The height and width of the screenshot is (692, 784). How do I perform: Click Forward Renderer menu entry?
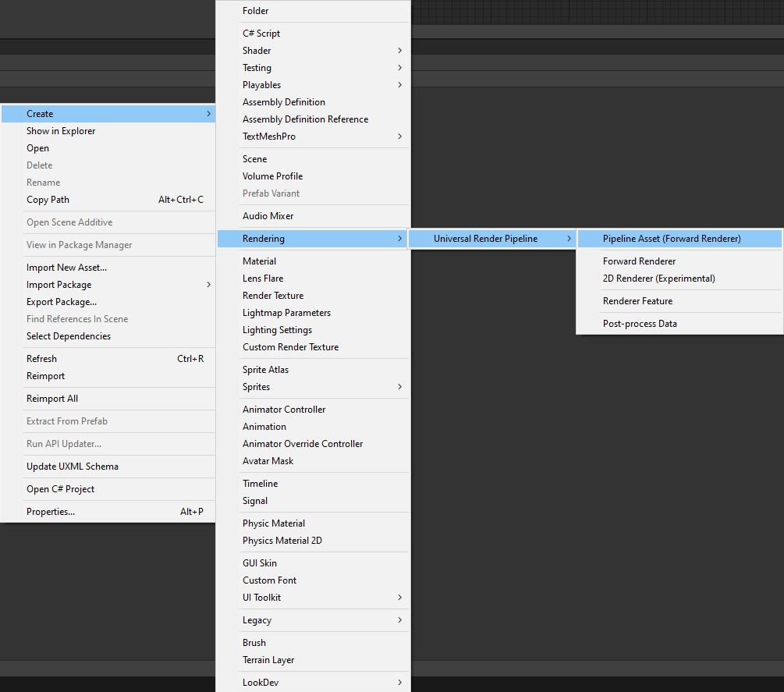[639, 261]
